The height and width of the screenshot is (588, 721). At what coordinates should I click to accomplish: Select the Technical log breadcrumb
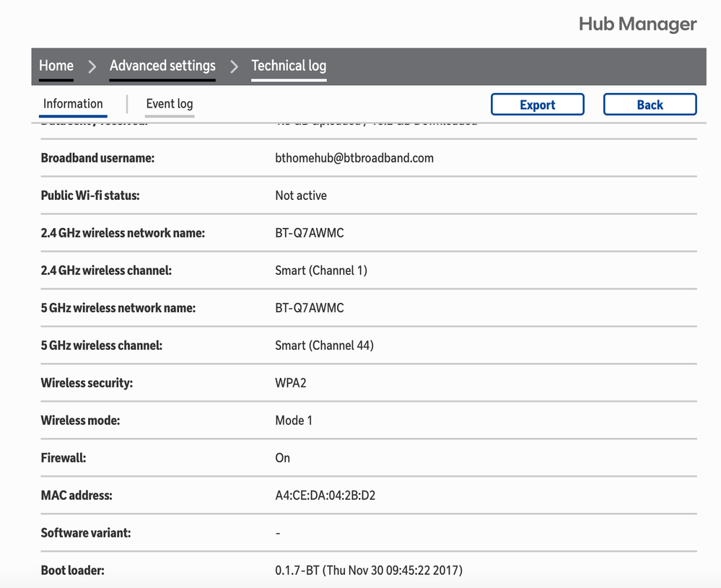pyautogui.click(x=288, y=66)
